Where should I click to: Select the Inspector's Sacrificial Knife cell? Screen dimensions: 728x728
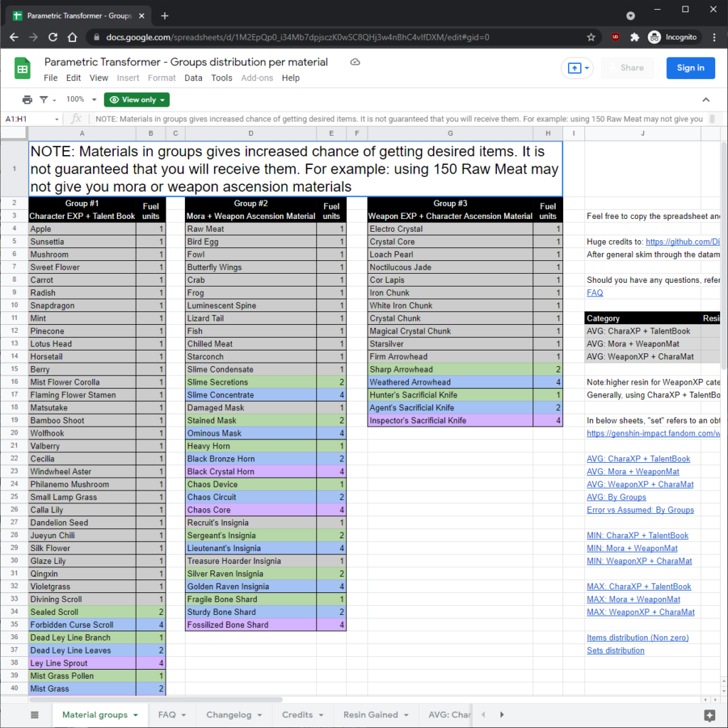450,421
